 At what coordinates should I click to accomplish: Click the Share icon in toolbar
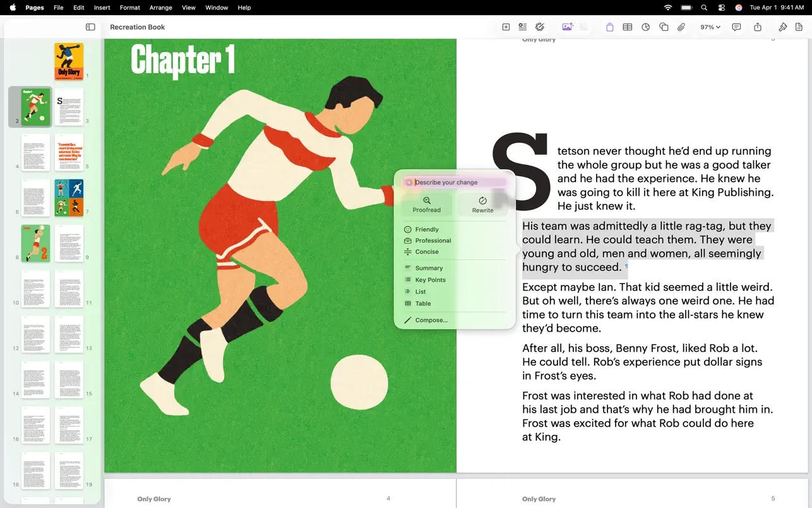[x=758, y=27]
